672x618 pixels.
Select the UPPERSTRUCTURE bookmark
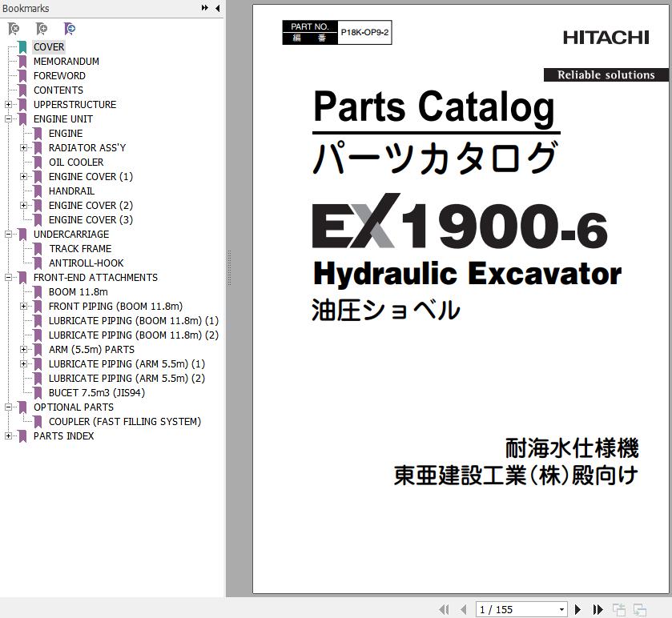point(75,105)
